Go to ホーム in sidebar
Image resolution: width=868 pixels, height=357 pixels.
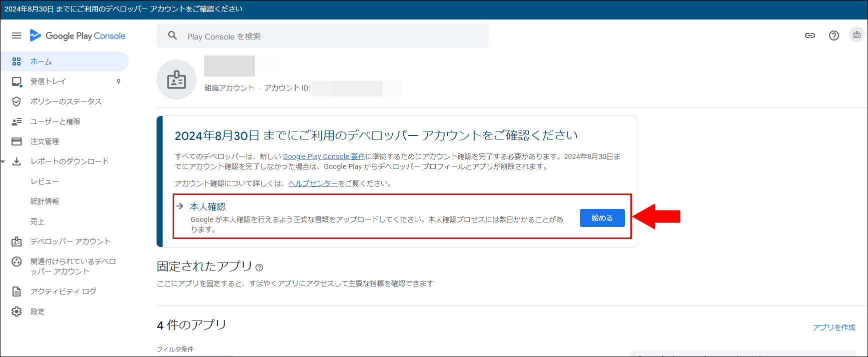64,61
